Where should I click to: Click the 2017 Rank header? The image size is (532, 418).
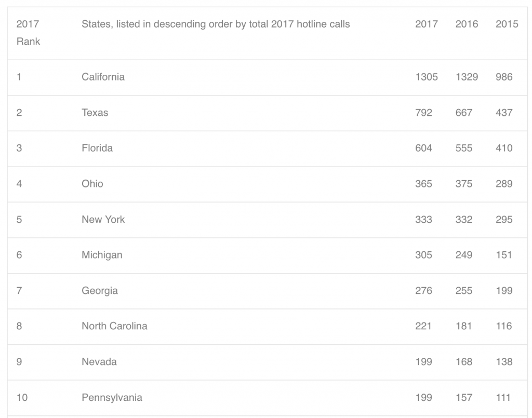(x=28, y=33)
